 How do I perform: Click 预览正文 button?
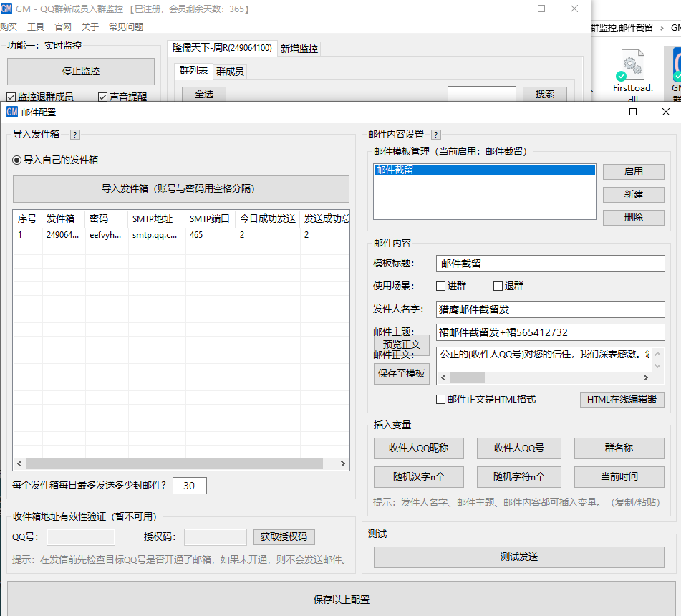[x=402, y=345]
